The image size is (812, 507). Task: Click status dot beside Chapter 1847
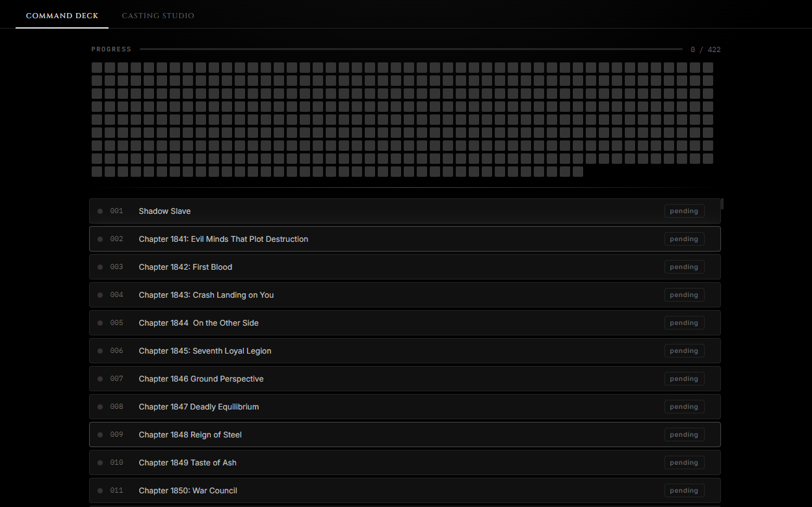(x=100, y=407)
